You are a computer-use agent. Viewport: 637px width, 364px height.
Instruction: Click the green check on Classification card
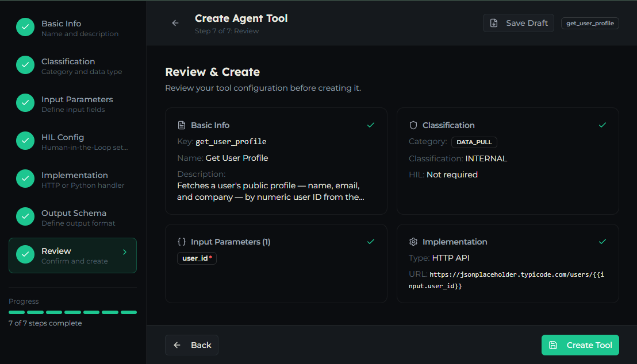pos(602,125)
